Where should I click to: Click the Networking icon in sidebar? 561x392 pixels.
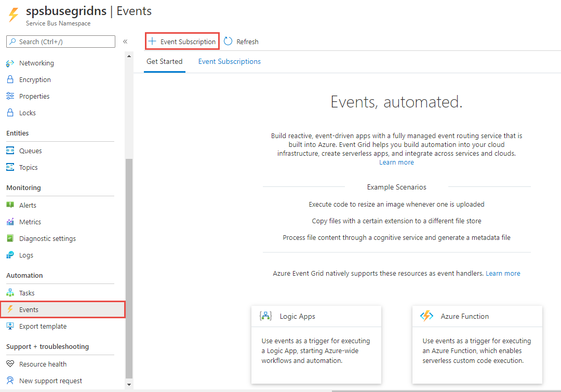(x=10, y=63)
